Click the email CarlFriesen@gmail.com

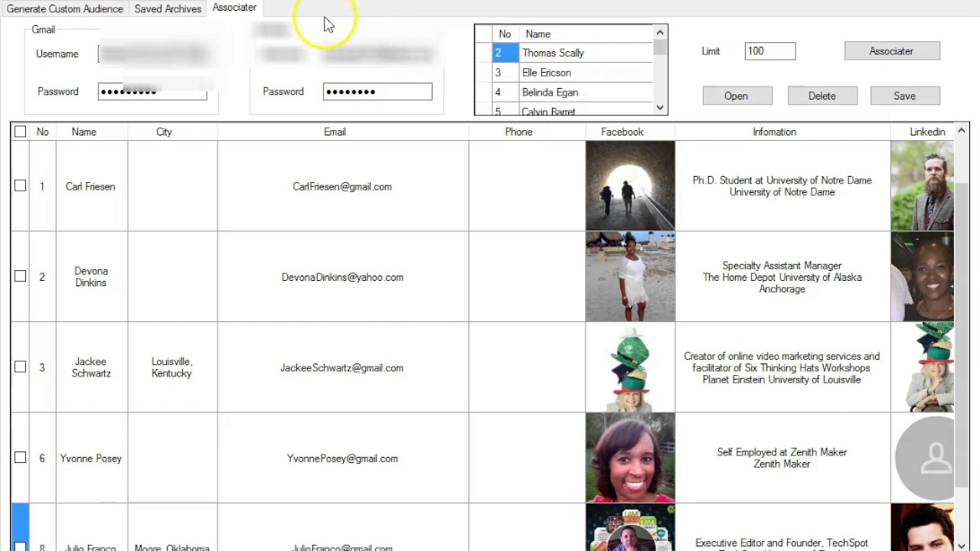coord(342,187)
